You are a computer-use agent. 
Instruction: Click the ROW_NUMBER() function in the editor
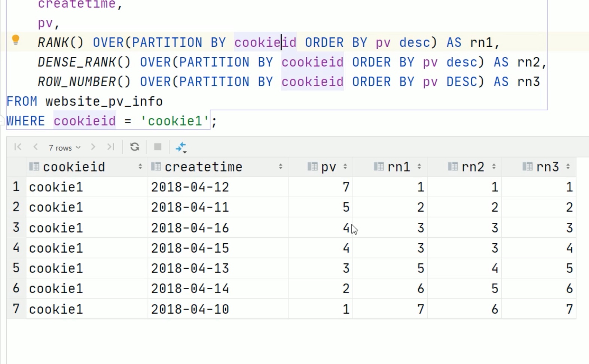[84, 82]
